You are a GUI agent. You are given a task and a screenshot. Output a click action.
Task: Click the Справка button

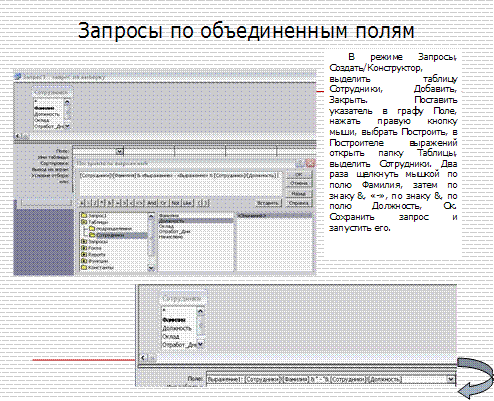pyautogui.click(x=299, y=203)
